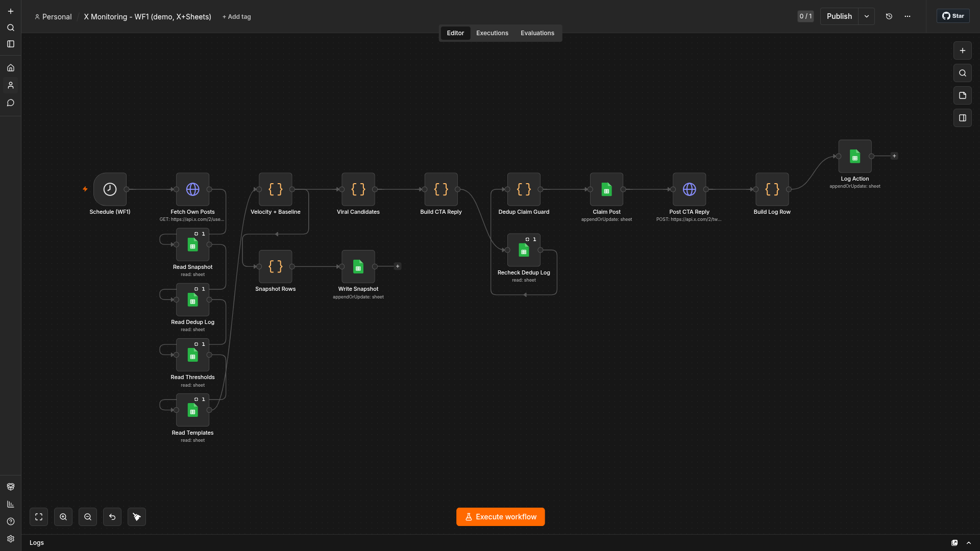The width and height of the screenshot is (980, 551).
Task: Search nodes using canvas search button
Action: pos(963,73)
